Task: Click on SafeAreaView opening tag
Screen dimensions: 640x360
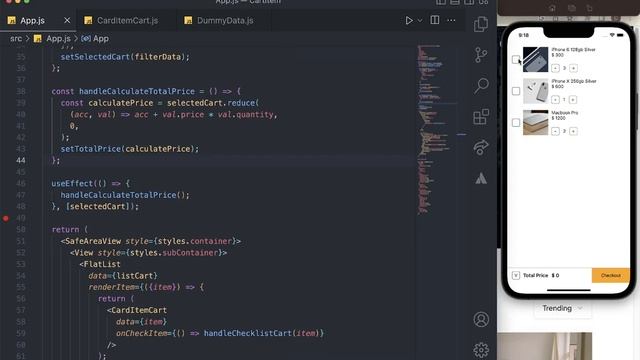Action: click(x=151, y=241)
